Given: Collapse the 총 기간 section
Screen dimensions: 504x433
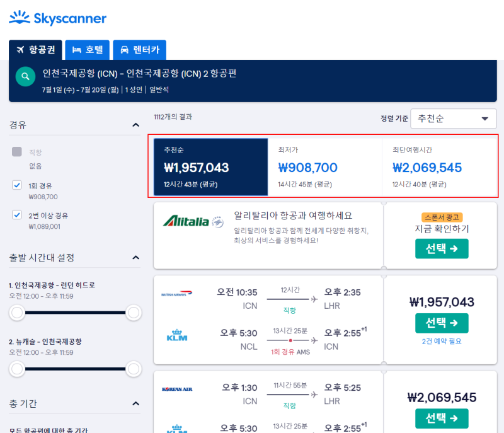Looking at the screenshot, I should tap(135, 403).
